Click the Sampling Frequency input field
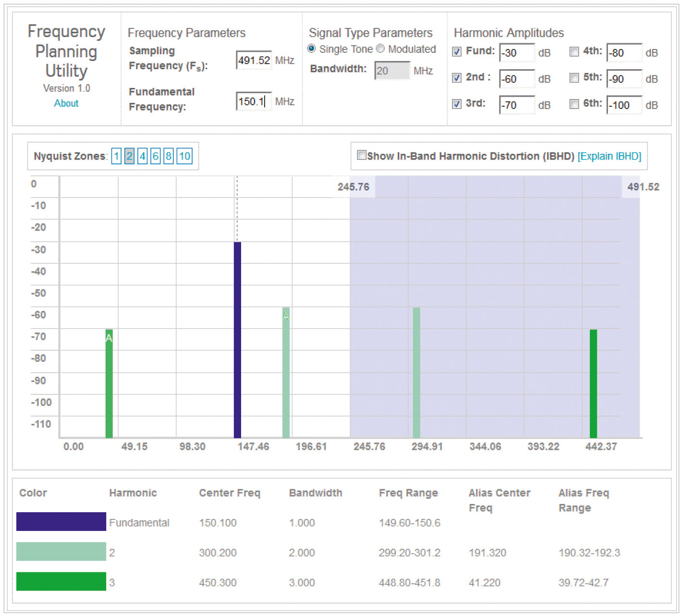This screenshot has height=616, width=681. coord(254,61)
